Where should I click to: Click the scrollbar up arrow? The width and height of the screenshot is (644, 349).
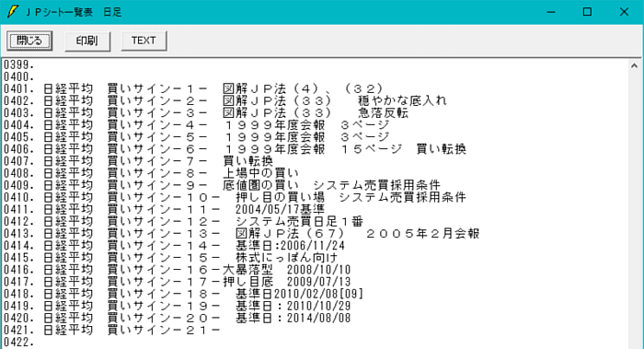[634, 65]
